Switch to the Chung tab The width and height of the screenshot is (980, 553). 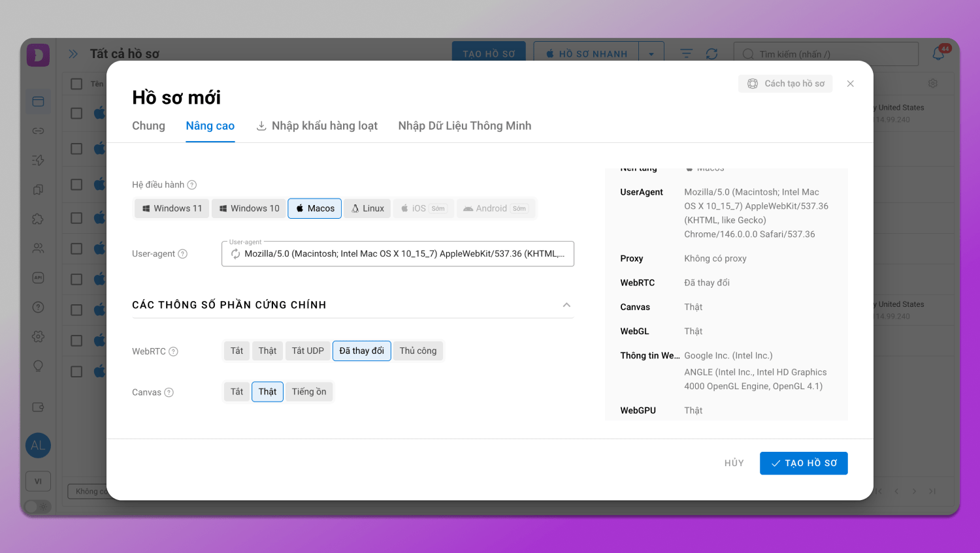point(148,126)
